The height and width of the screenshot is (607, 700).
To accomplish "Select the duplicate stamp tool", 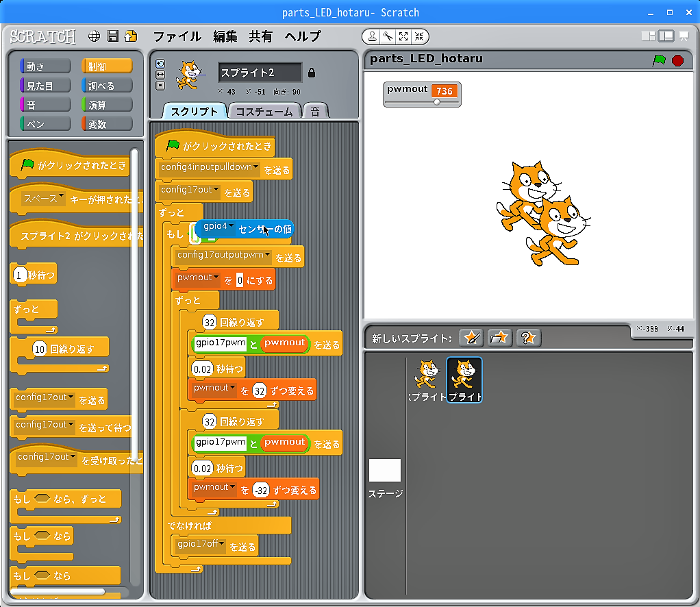I will (372, 36).
